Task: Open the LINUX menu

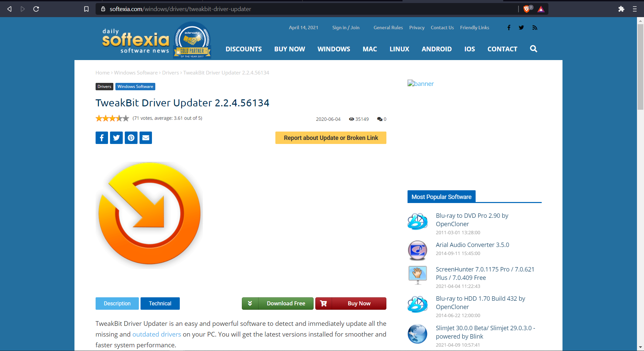Action: click(399, 49)
